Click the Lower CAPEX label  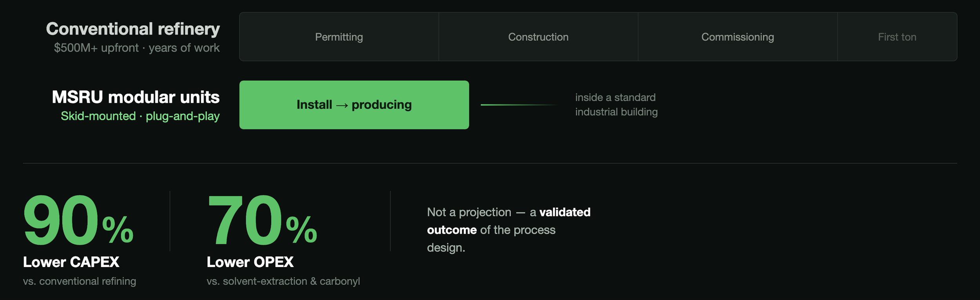[71, 262]
